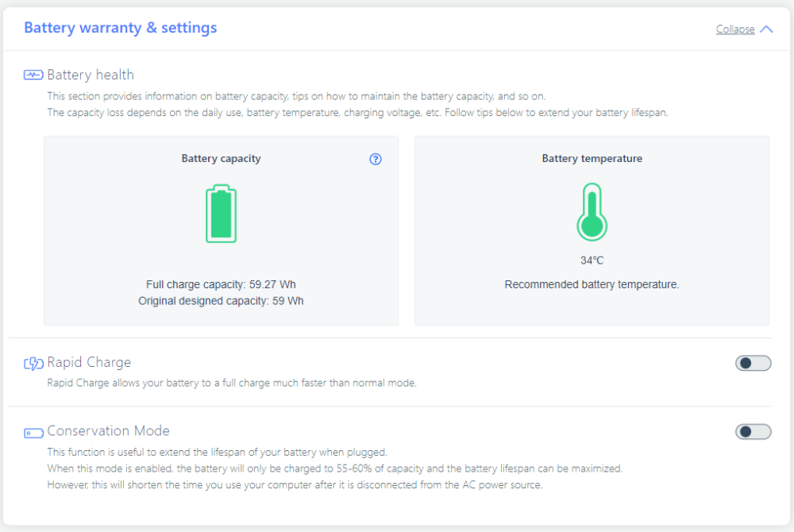Enable the Rapid Charge toggle

point(753,364)
